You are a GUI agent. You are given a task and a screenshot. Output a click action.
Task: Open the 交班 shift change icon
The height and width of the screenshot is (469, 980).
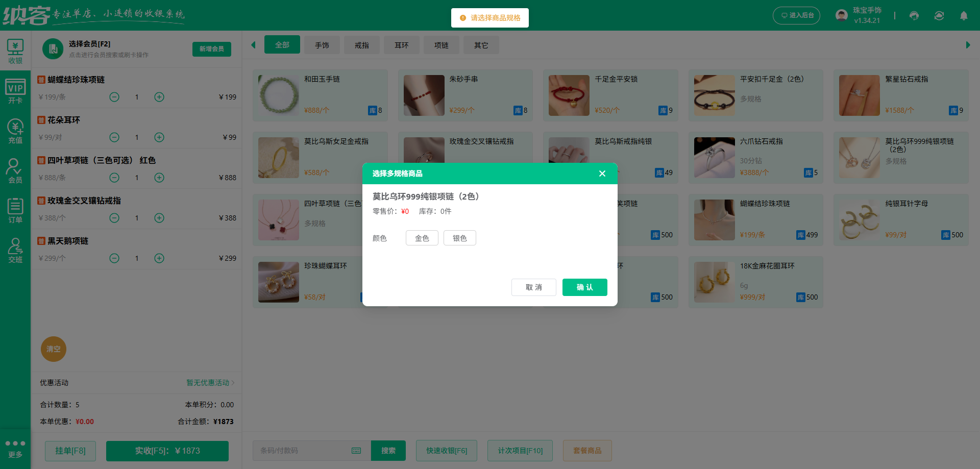(x=15, y=250)
